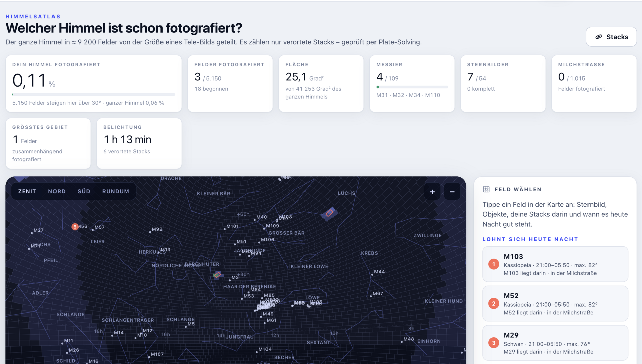
Task: Click the sky coverage progress bar
Action: [x=94, y=95]
